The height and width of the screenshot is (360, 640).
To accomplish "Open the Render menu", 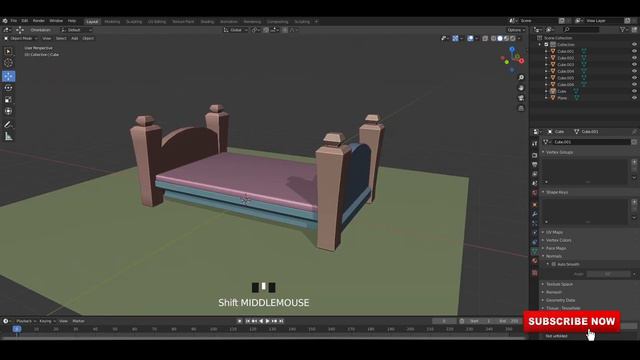I will 39,21.
